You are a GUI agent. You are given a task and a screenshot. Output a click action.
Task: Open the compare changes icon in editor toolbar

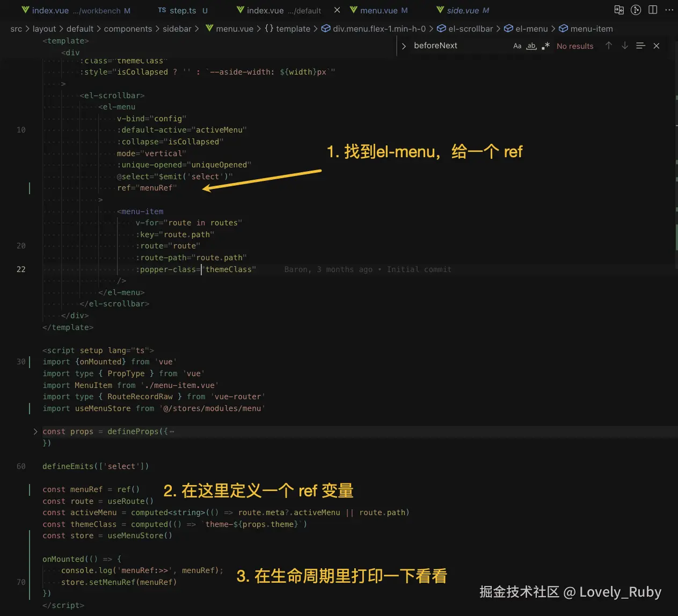(619, 10)
